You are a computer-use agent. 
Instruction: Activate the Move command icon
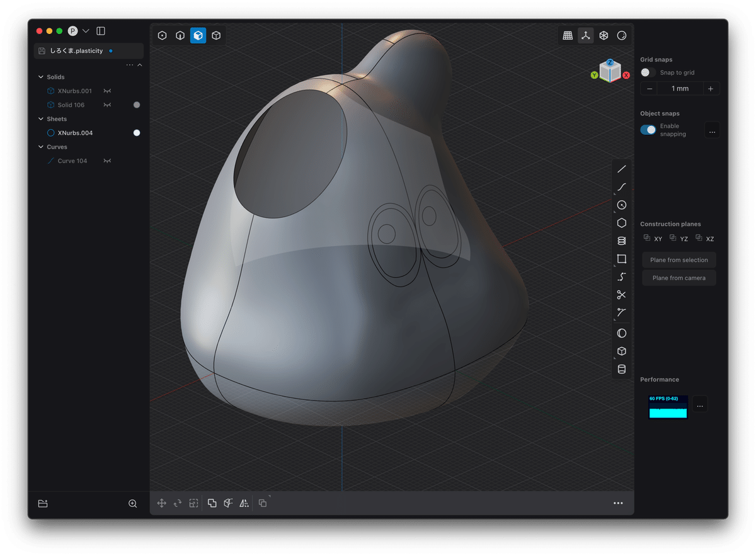[x=162, y=503]
